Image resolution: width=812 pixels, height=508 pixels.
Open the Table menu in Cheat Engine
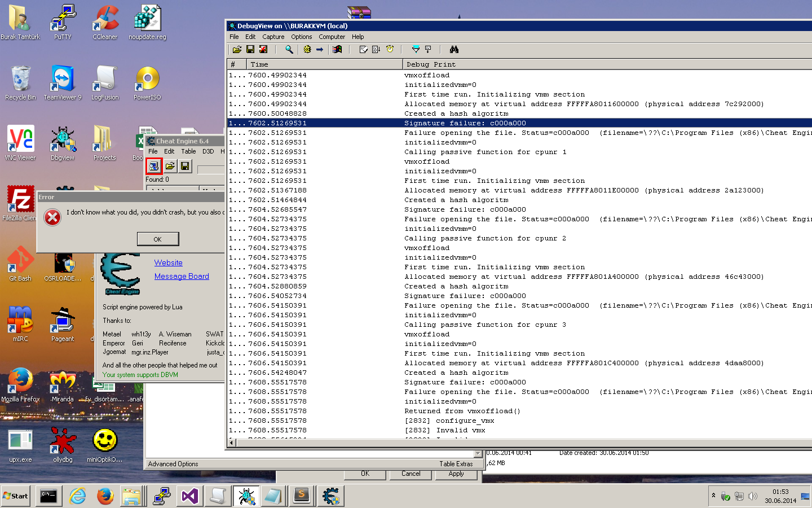pos(188,151)
